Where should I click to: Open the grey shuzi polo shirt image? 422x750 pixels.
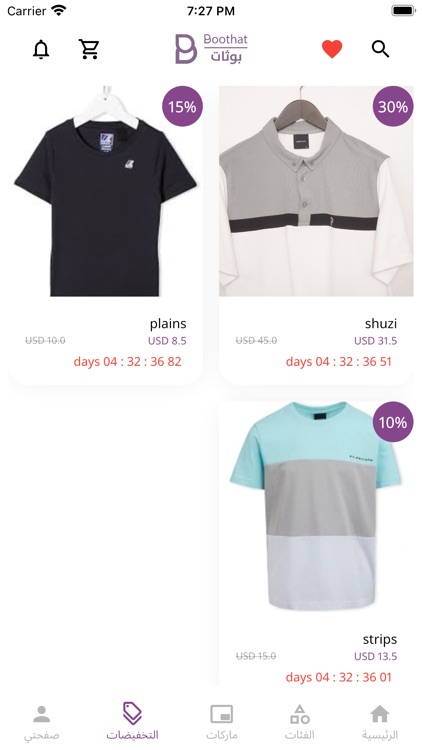click(x=316, y=191)
